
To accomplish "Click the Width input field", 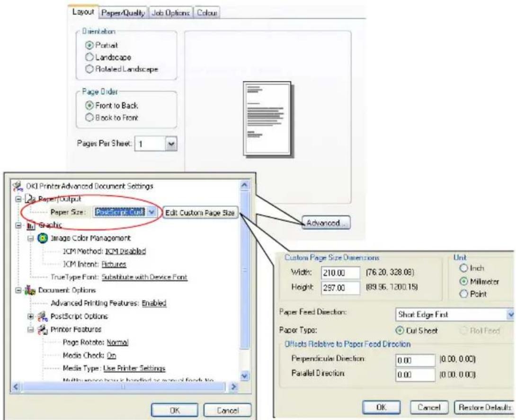I will (340, 273).
